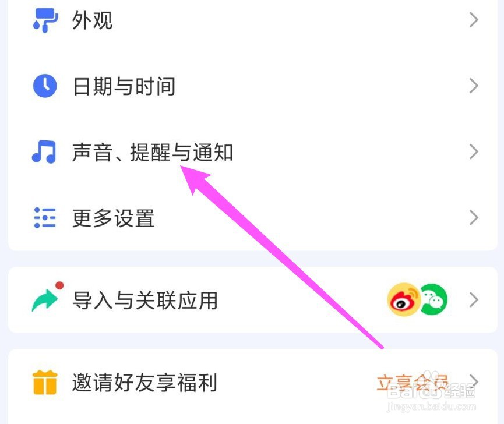Expand the 更多设置 row chevron
504x424 pixels.
[474, 218]
